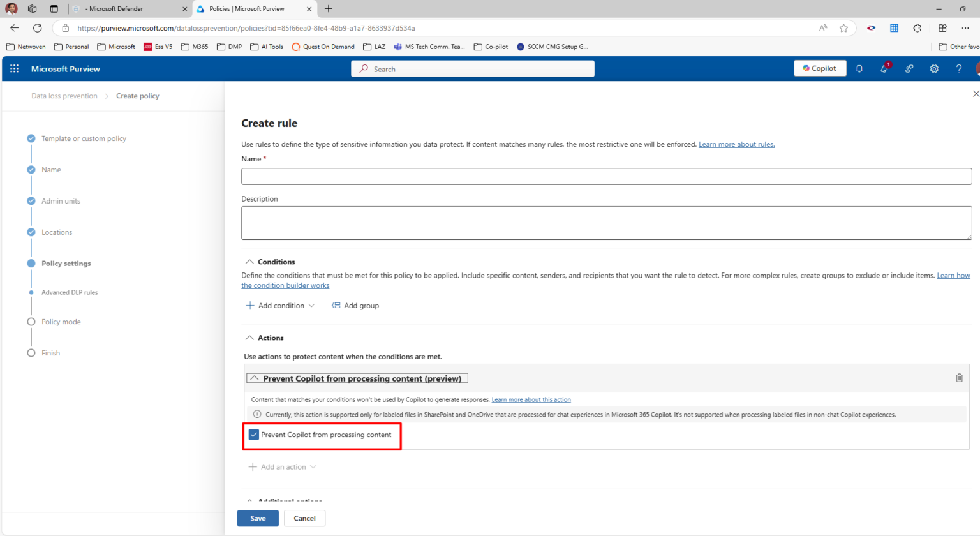Open Learn more about rules link

pos(736,144)
